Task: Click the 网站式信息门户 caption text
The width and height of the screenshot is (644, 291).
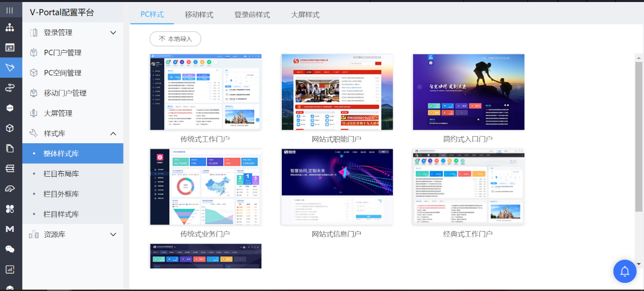Action: 336,234
